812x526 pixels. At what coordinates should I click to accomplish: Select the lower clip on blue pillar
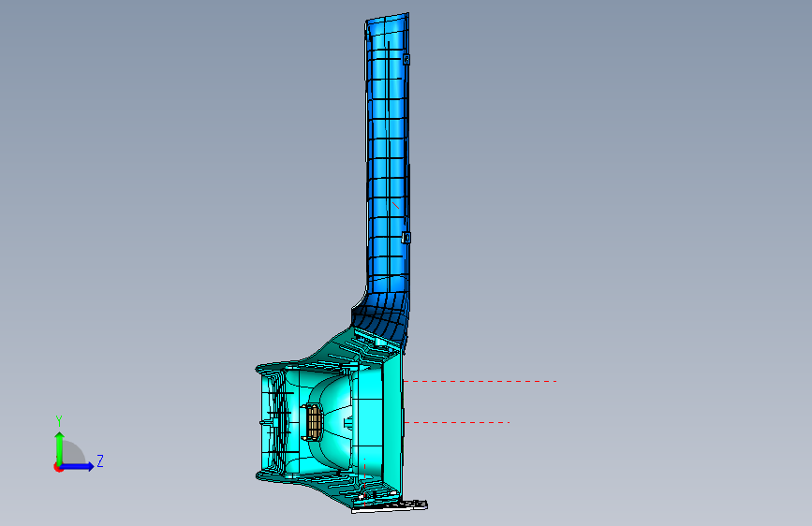tap(406, 238)
